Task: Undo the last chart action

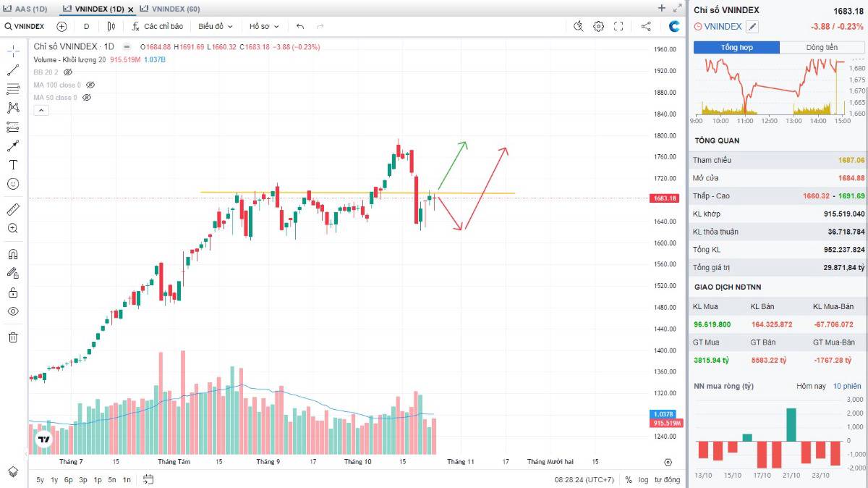Action: click(x=300, y=26)
